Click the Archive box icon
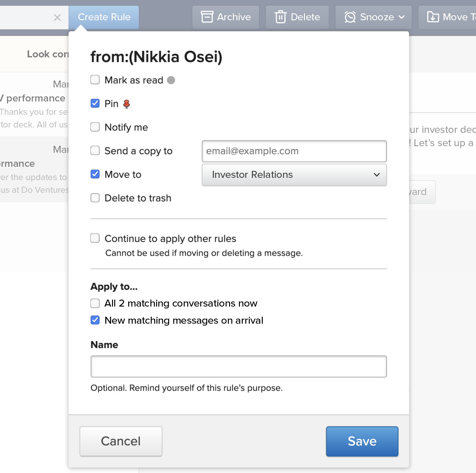Image resolution: width=476 pixels, height=473 pixels. 207,17
